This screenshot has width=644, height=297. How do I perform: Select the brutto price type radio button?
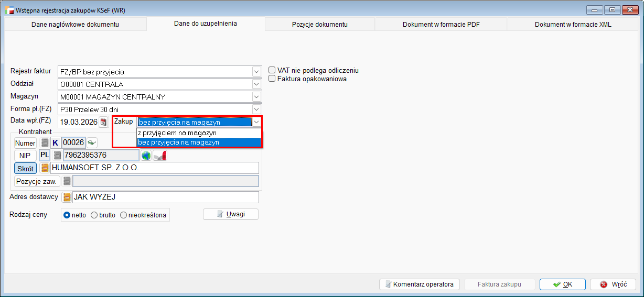point(94,215)
